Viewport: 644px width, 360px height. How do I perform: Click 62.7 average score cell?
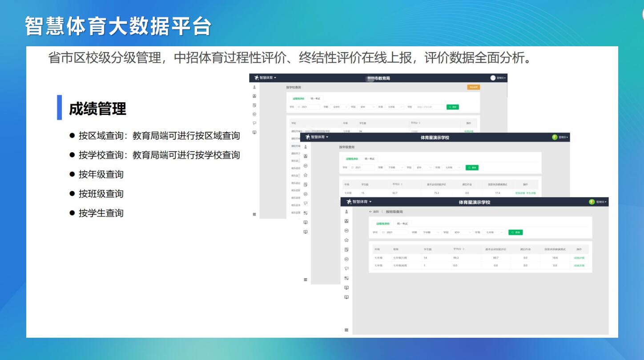pyautogui.click(x=395, y=193)
